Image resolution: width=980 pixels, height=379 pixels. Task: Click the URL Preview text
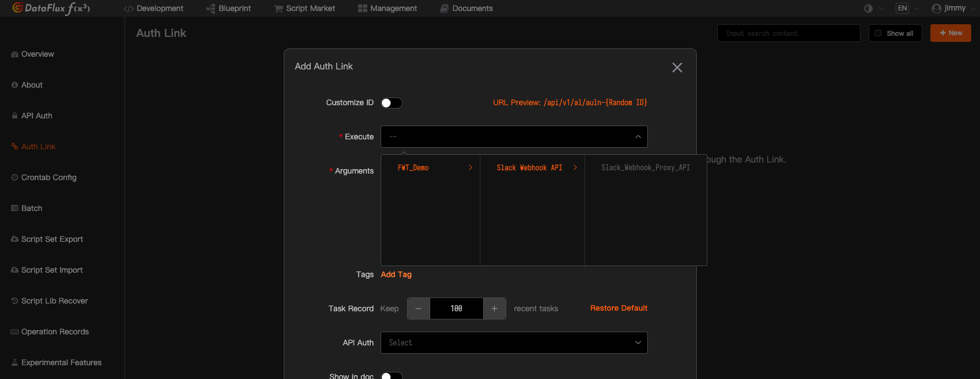click(x=570, y=102)
